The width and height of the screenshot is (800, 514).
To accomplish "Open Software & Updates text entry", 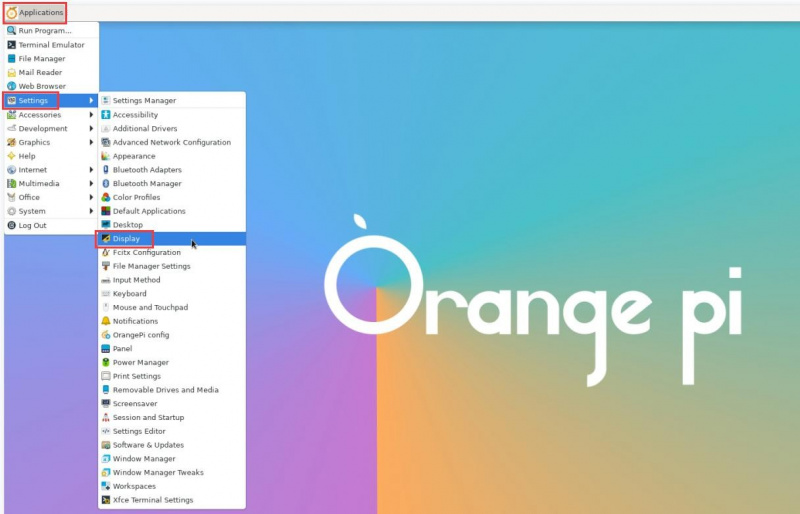I will point(148,445).
